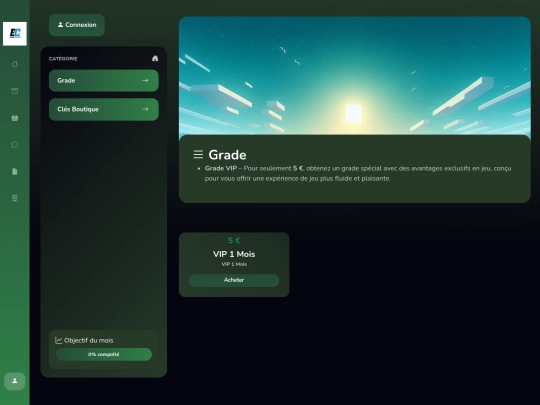This screenshot has height=405, width=540.
Task: Click the Grade heading text
Action: coord(227,155)
